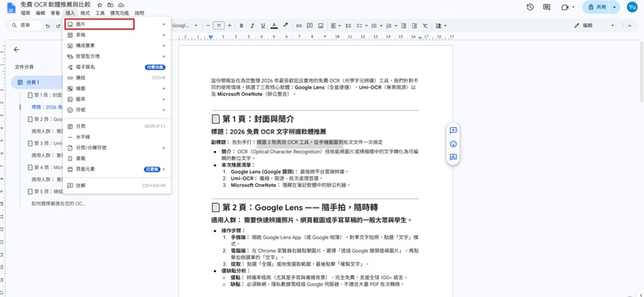The height and width of the screenshot is (297, 644).
Task: Open editing mode 編輯 dropdown
Action: 594,26
